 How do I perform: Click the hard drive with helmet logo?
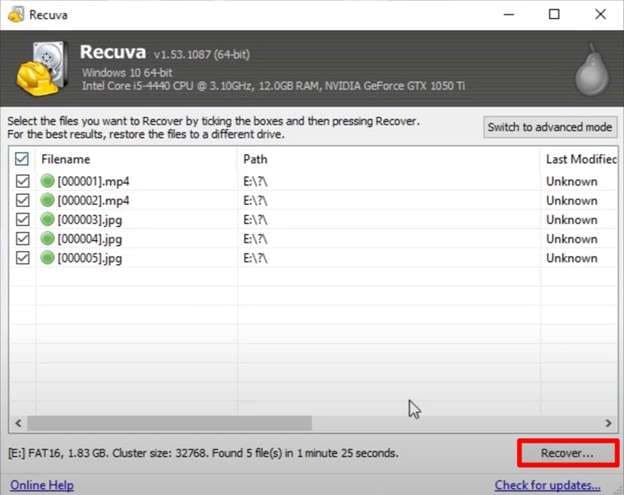tap(41, 68)
